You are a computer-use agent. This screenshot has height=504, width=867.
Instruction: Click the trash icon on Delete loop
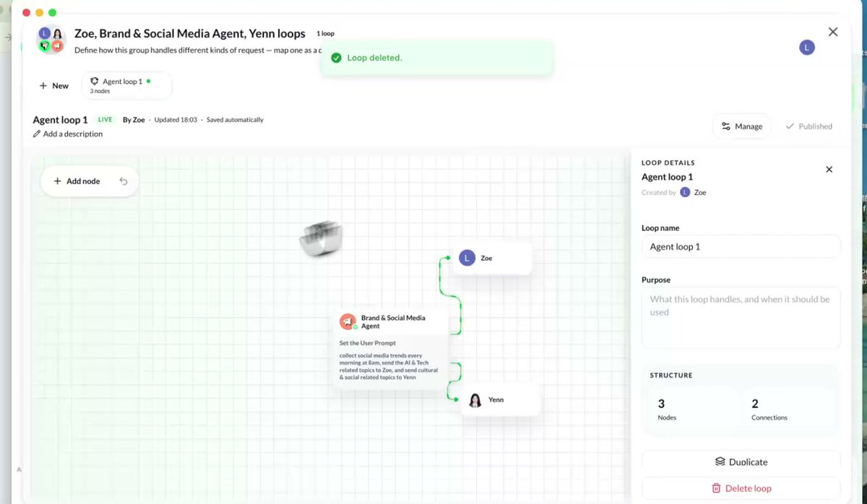[716, 488]
